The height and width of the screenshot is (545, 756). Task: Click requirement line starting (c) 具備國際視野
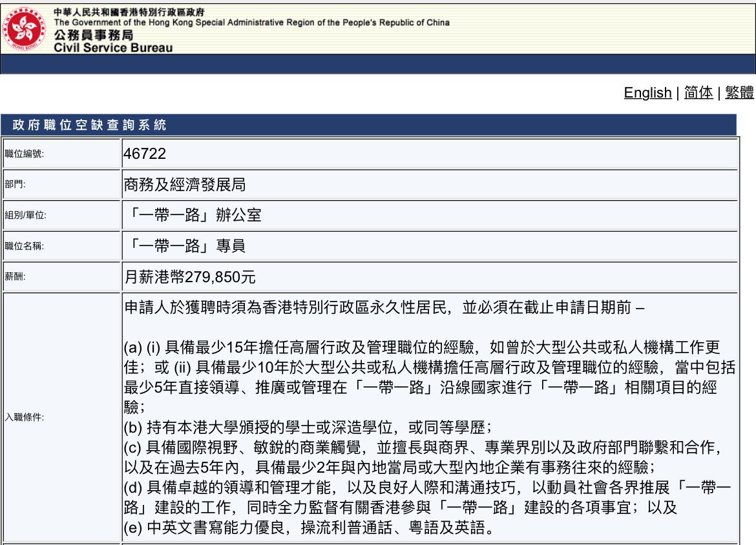[422, 447]
